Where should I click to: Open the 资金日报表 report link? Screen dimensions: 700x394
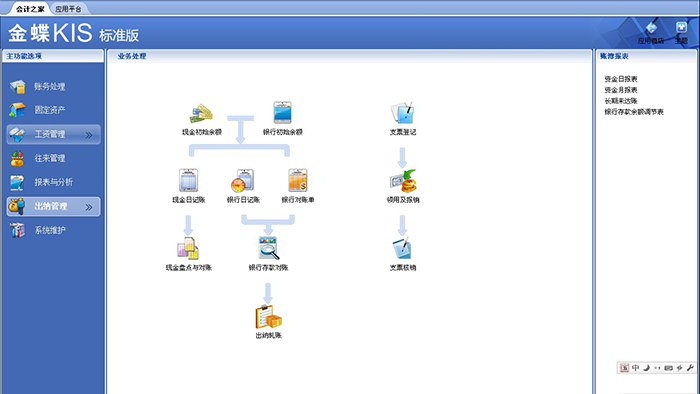tap(621, 79)
